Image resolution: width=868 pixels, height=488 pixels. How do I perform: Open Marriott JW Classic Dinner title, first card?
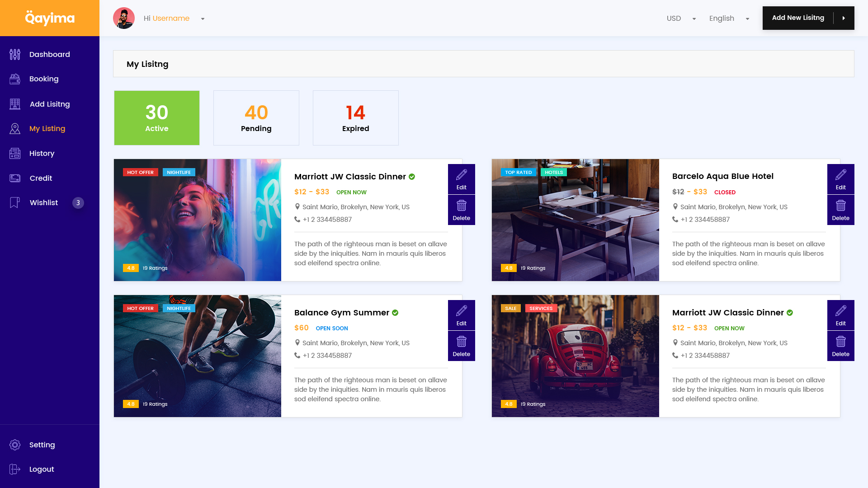(350, 177)
